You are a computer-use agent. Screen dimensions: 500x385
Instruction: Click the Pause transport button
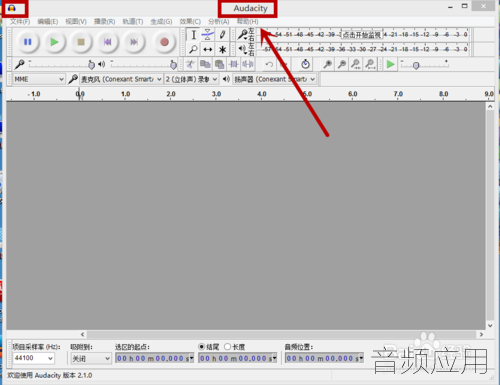28,42
